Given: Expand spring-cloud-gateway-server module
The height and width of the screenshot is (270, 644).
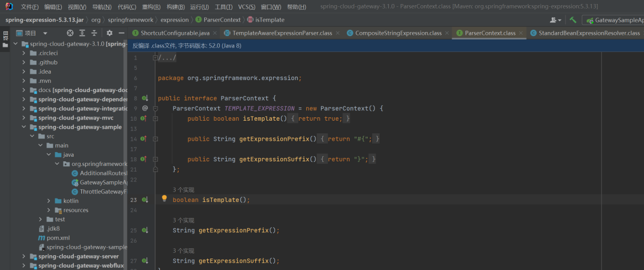Looking at the screenshot, I should (24, 256).
